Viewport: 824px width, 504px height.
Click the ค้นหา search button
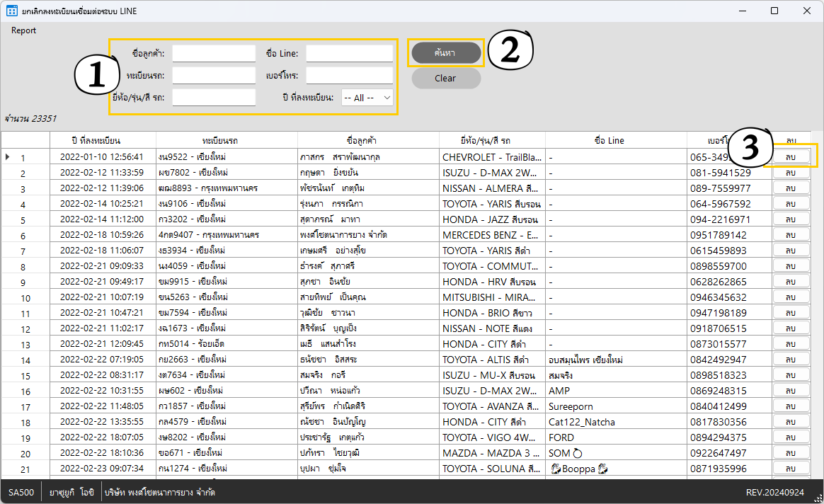pos(446,52)
